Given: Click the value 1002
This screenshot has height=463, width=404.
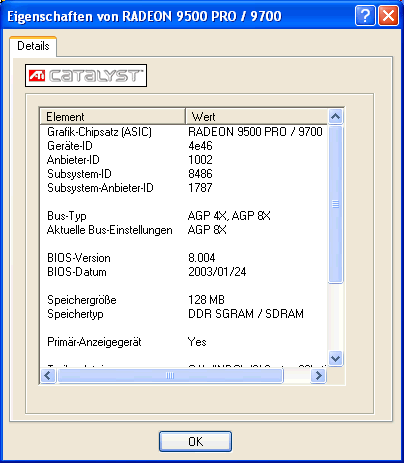Looking at the screenshot, I should (200, 160).
